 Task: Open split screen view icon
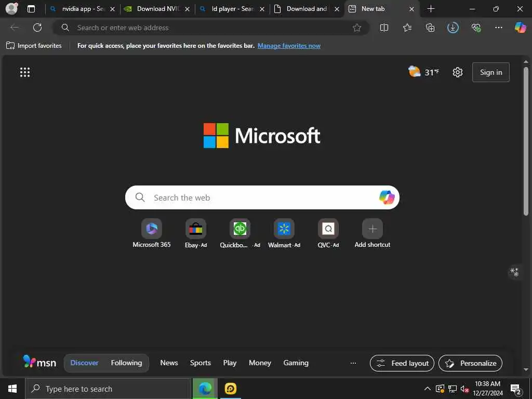pos(384,28)
